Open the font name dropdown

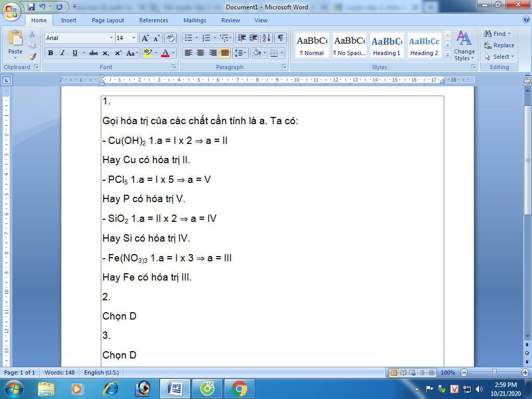(x=111, y=38)
